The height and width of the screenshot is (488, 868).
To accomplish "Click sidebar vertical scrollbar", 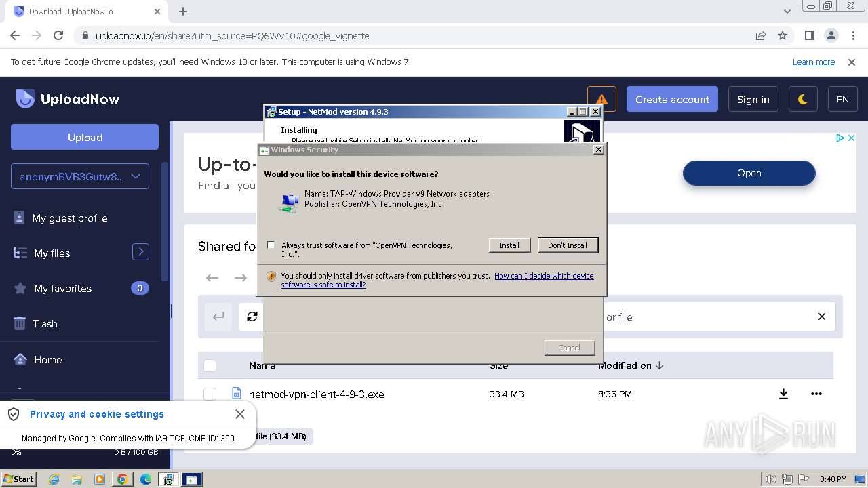I will [x=164, y=222].
